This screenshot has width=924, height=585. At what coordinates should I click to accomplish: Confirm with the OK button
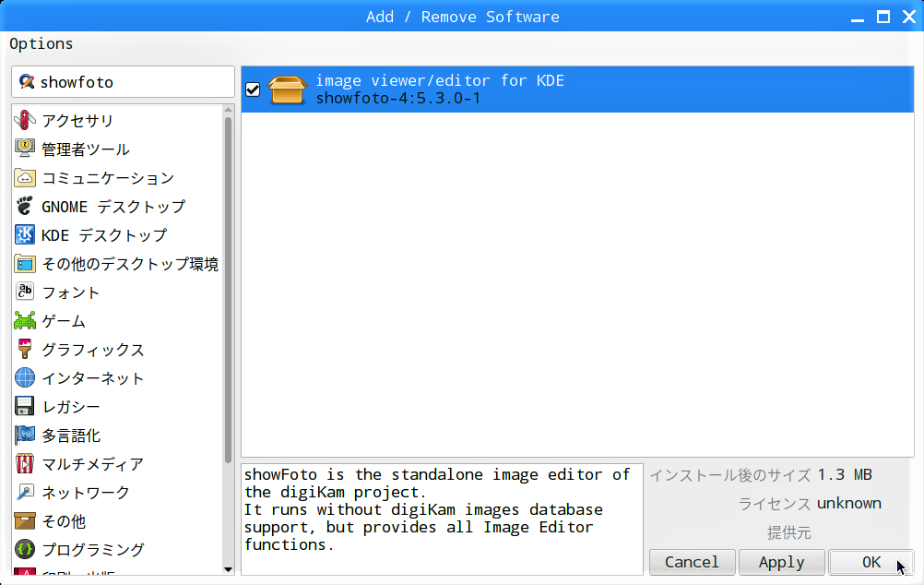(871, 562)
